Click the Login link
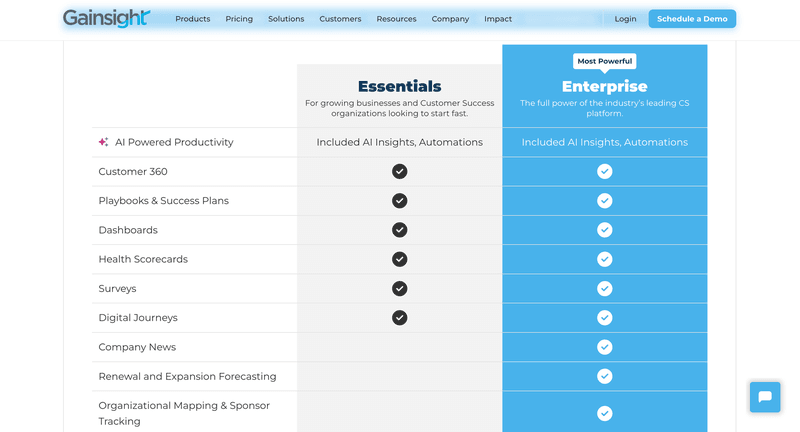The width and height of the screenshot is (800, 432). tap(626, 19)
